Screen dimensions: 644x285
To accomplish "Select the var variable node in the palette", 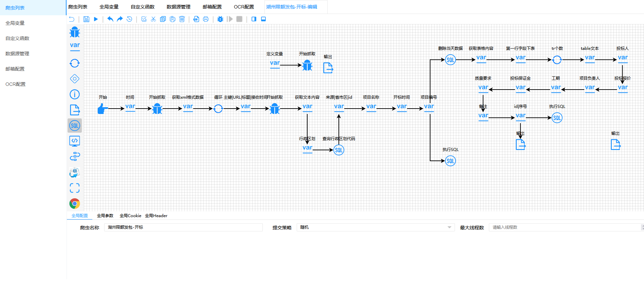I will click(x=75, y=46).
